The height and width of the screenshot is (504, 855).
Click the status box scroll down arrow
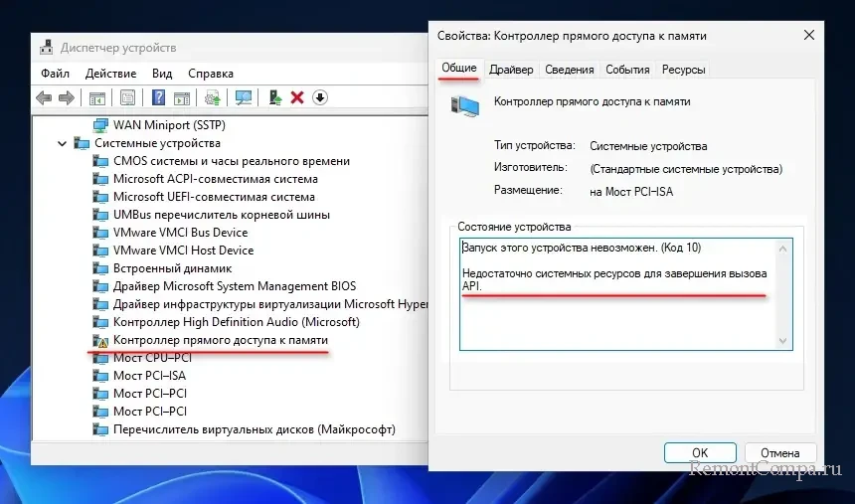[783, 341]
